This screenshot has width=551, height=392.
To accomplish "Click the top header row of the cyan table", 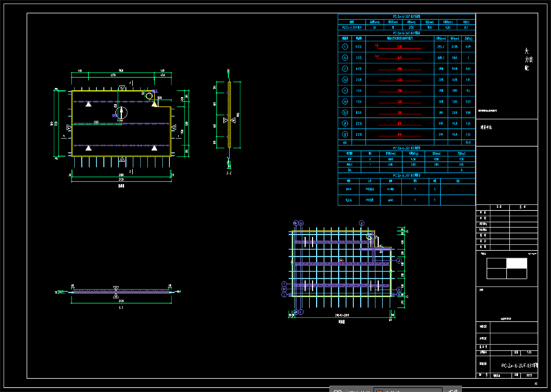I will pos(406,17).
